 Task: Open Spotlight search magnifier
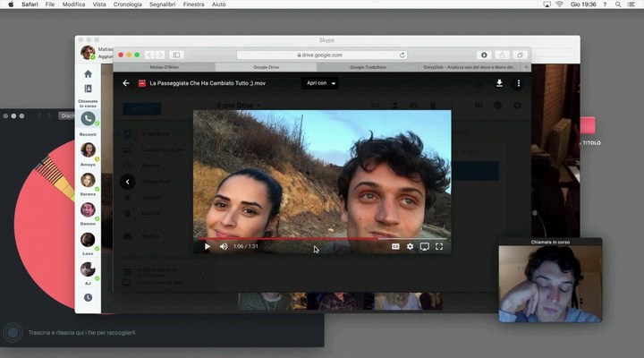click(618, 4)
